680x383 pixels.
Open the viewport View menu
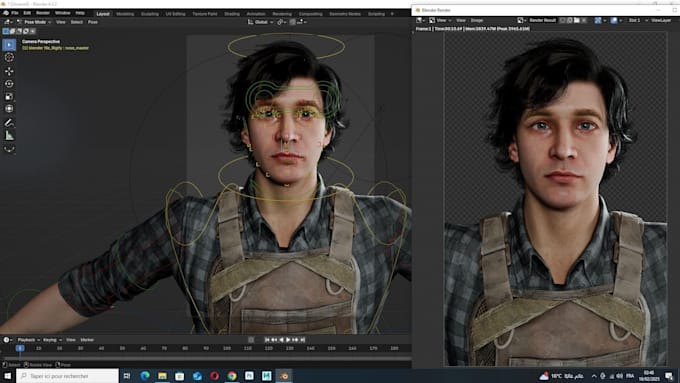pos(61,22)
